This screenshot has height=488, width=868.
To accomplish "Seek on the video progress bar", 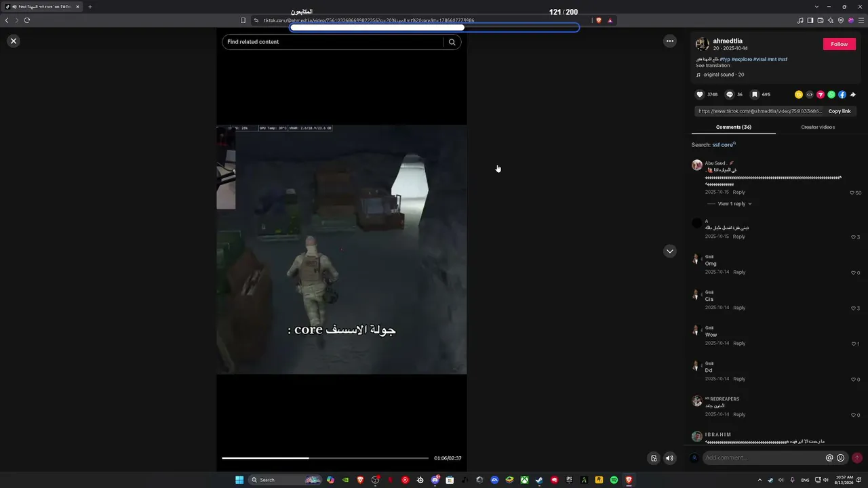I will coord(325,458).
